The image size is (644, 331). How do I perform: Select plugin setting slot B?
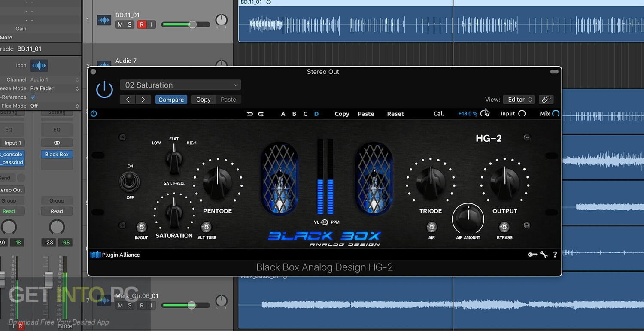pos(294,114)
